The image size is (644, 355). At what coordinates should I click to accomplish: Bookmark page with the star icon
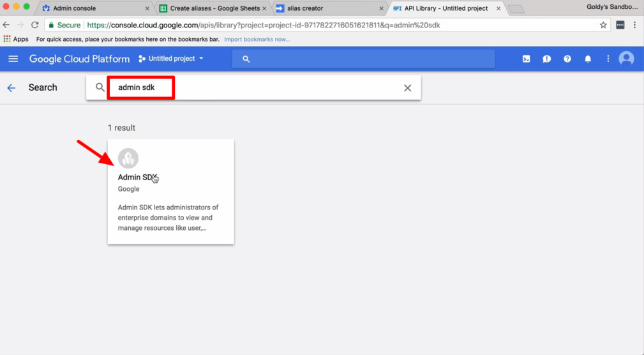603,25
